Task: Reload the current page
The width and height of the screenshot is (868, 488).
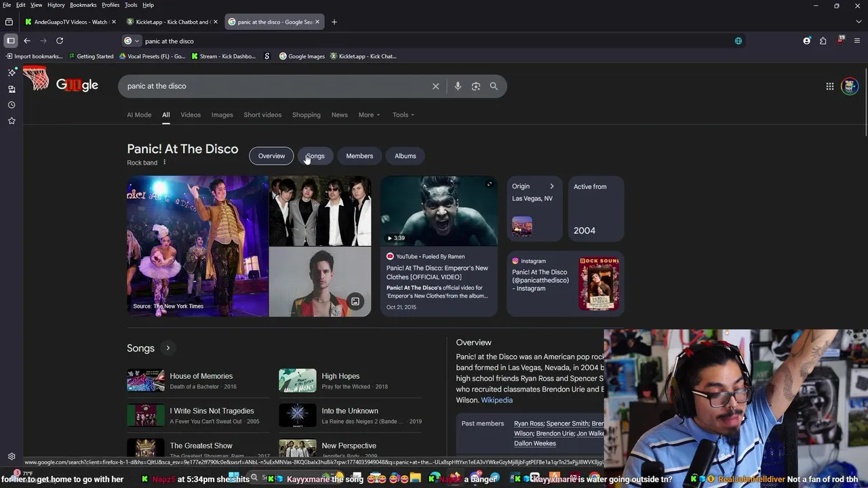Action: 60,41
